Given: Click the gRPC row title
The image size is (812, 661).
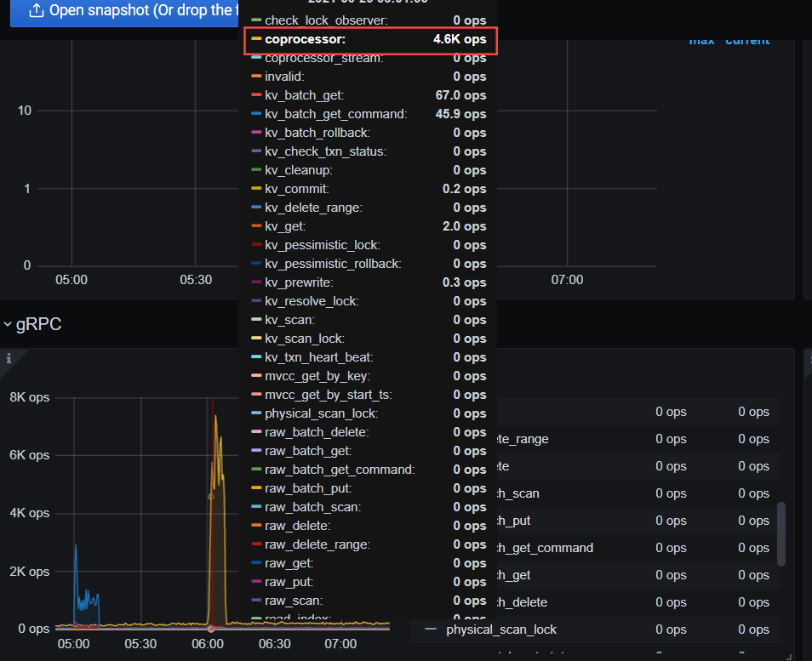Looking at the screenshot, I should pyautogui.click(x=38, y=324).
